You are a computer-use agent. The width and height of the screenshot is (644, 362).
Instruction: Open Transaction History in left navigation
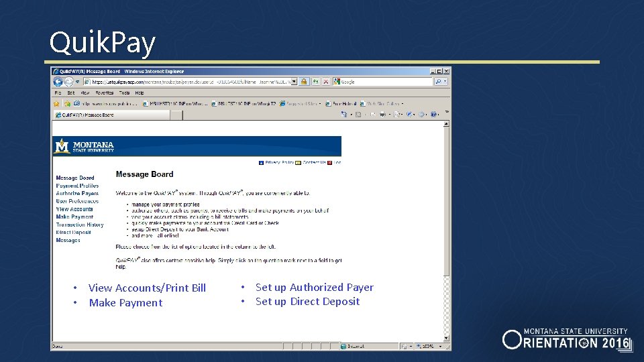[x=80, y=225]
